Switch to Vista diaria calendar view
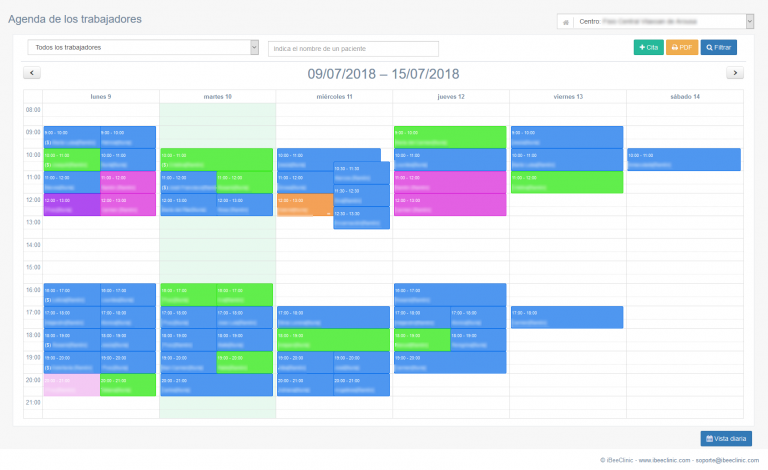Viewport: 768px width, 470px height. [726, 438]
